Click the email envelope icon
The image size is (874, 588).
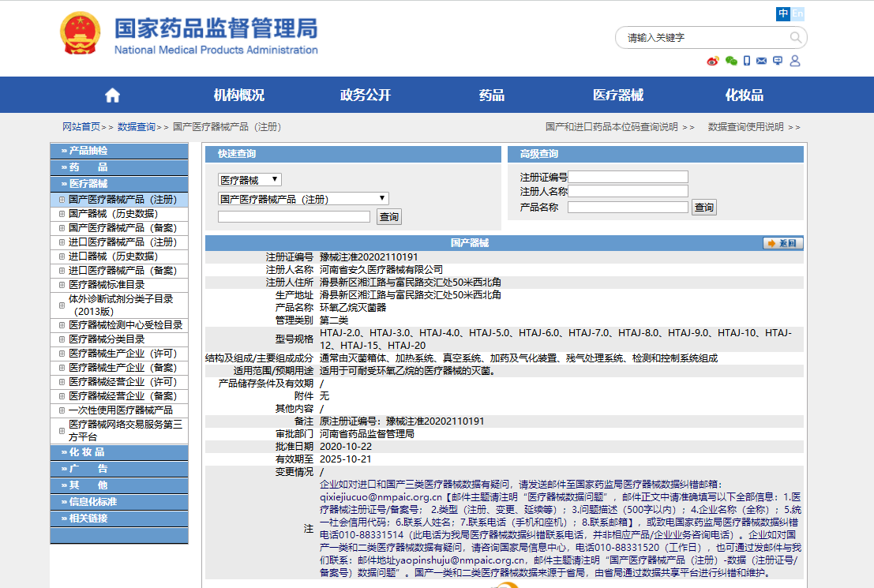761,61
